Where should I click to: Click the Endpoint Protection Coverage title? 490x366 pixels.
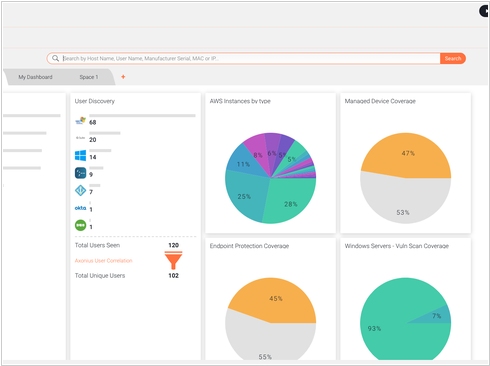coord(249,246)
